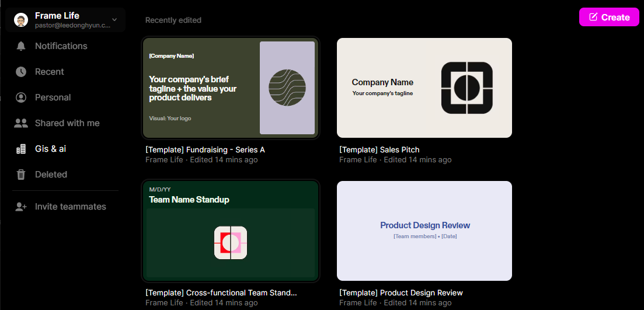Click the Recent clock icon
Image resolution: width=644 pixels, height=310 pixels.
[x=20, y=72]
